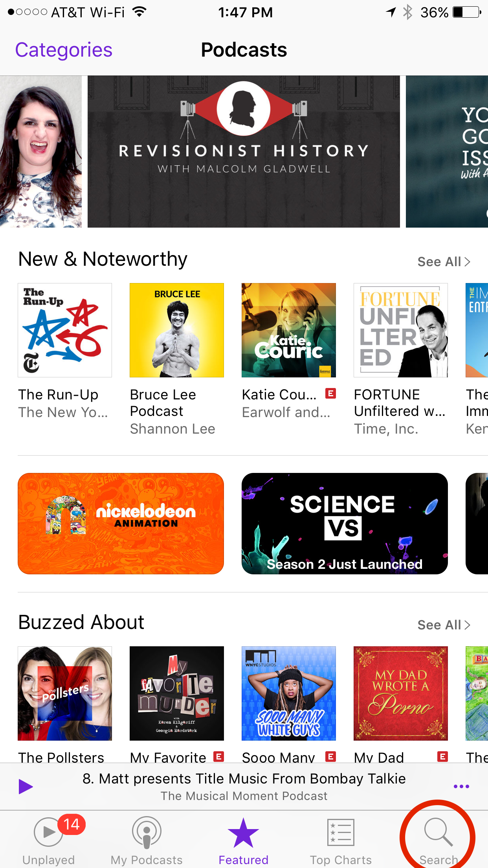Tap the play button in mini player
The image size is (488, 868).
point(26,787)
